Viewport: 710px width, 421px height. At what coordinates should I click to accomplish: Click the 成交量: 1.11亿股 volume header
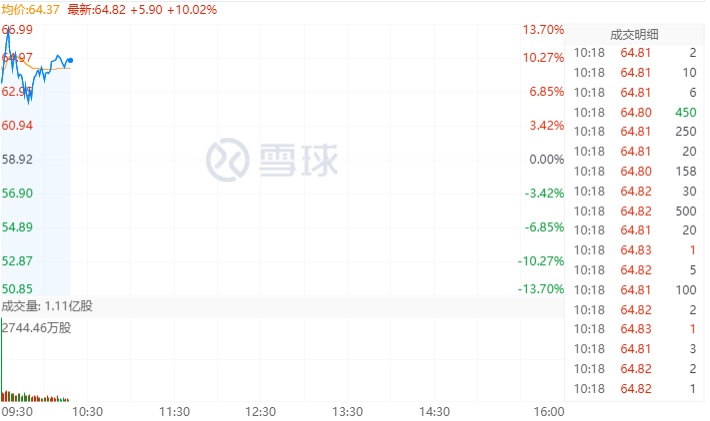[x=47, y=306]
